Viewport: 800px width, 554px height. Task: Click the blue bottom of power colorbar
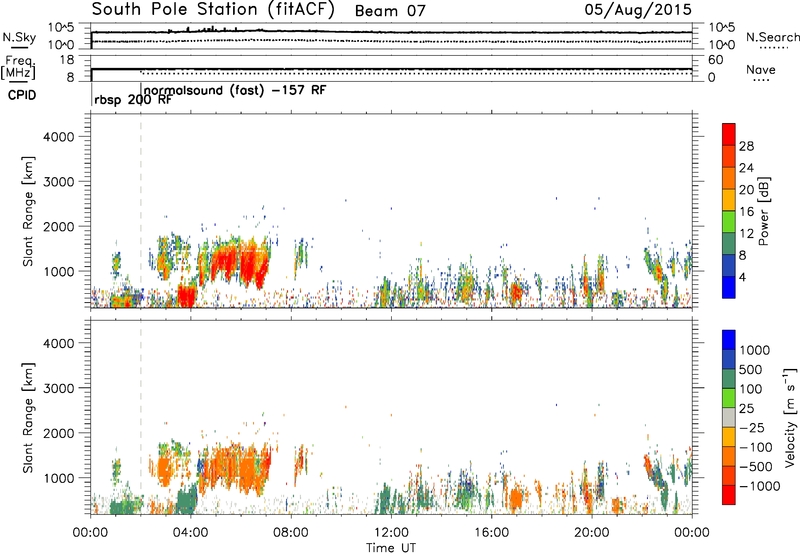click(729, 287)
